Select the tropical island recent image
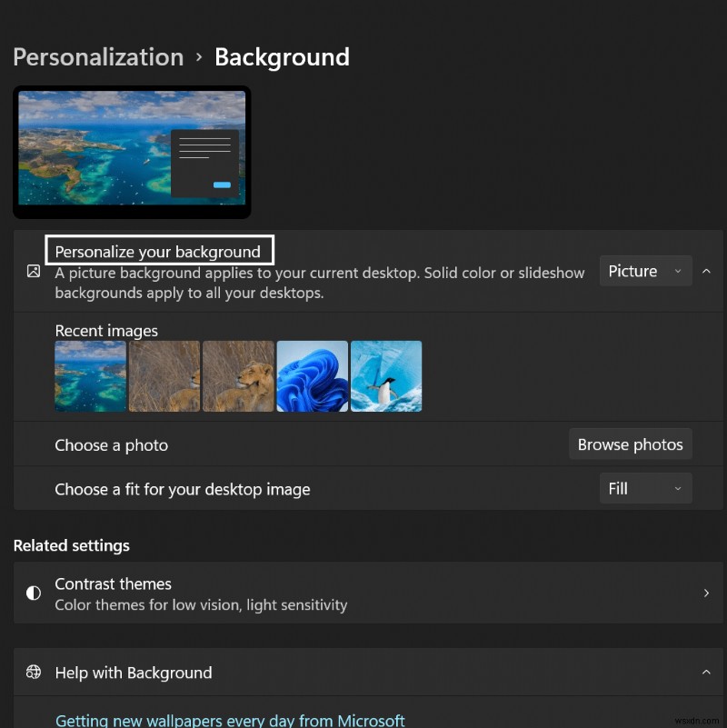Viewport: 727px width, 728px height. coord(90,376)
